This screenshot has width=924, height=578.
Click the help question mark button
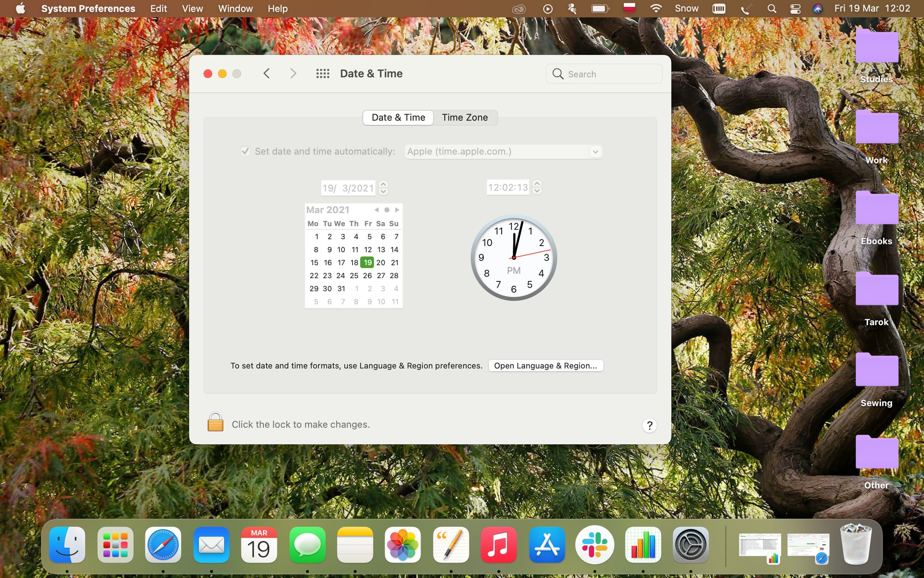pyautogui.click(x=649, y=425)
